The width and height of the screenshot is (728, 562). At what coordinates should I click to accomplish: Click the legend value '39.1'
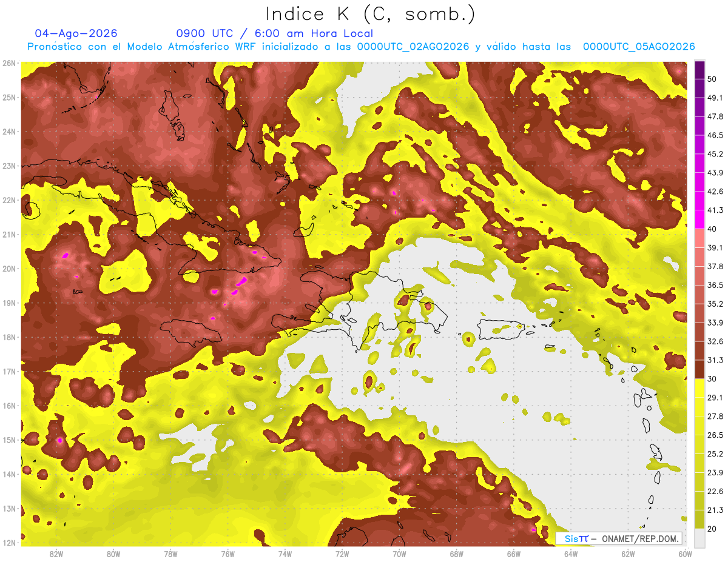pos(715,247)
